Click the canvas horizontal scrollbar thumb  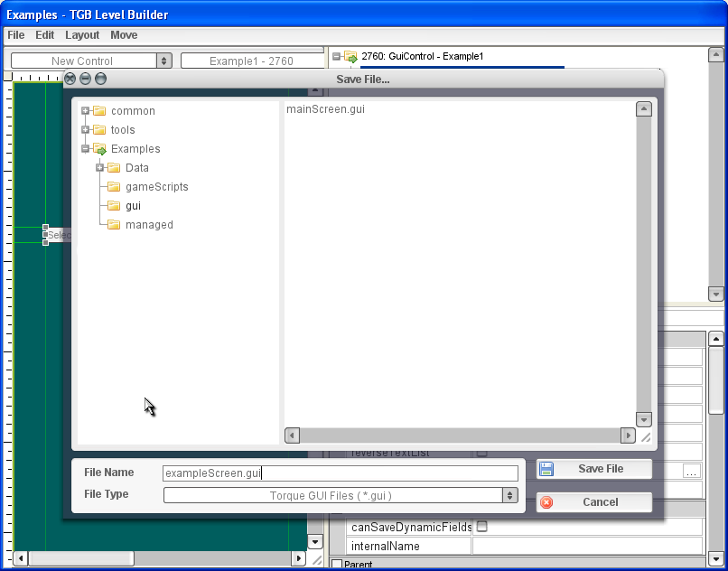pyautogui.click(x=81, y=558)
